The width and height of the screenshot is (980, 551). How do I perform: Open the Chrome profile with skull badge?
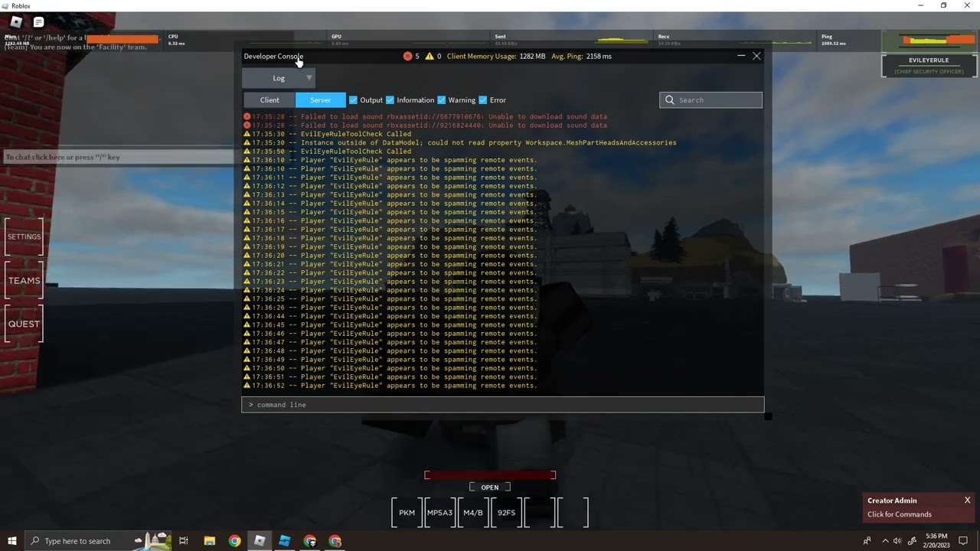(310, 541)
